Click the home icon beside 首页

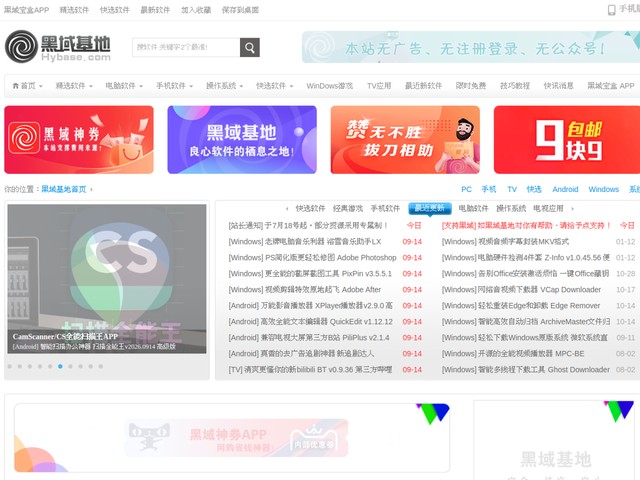click(x=16, y=86)
